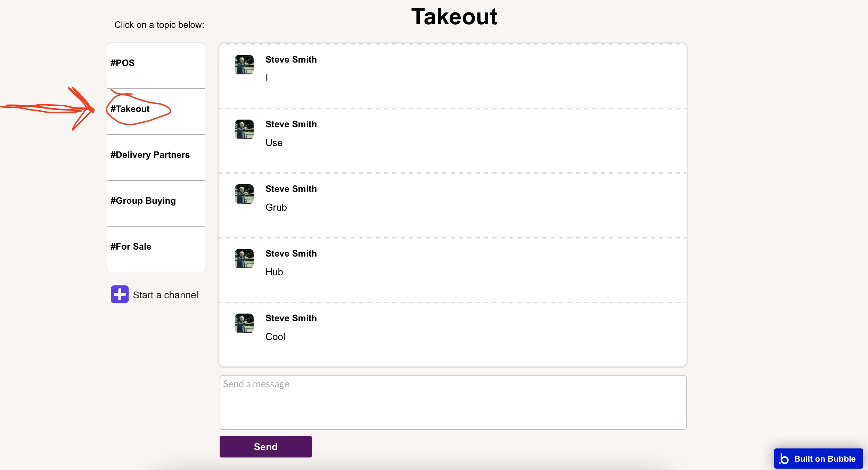Click Steve Smith's avatar on the 'I' message
868x470 pixels.
tap(244, 65)
